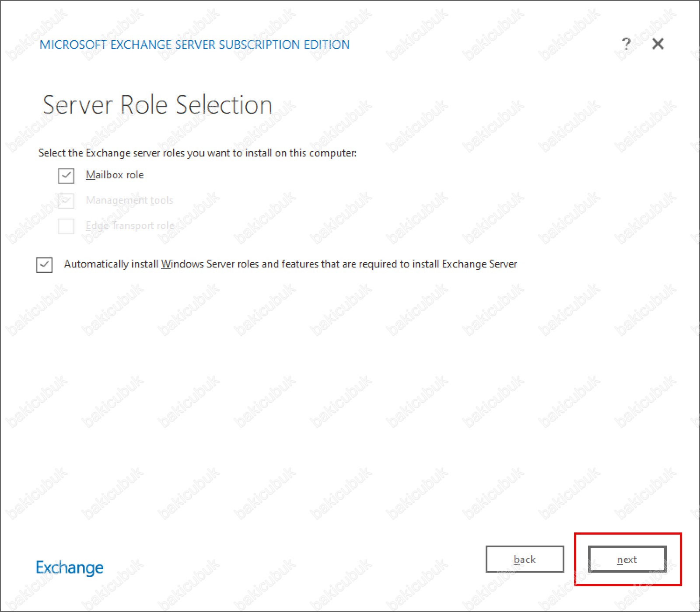700x612 pixels.
Task: Click the 'Select the Exchange server roles' instruction
Action: [198, 153]
